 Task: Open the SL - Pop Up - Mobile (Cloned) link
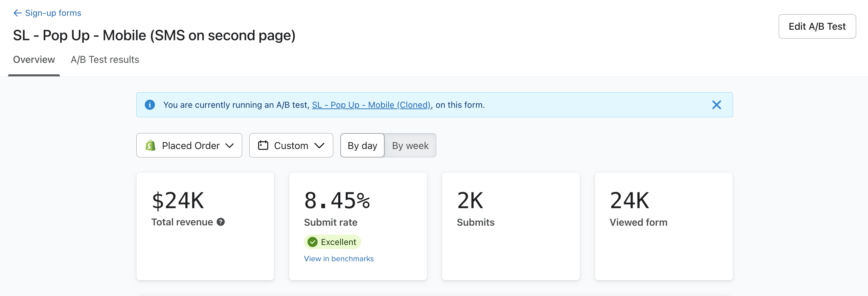[371, 105]
